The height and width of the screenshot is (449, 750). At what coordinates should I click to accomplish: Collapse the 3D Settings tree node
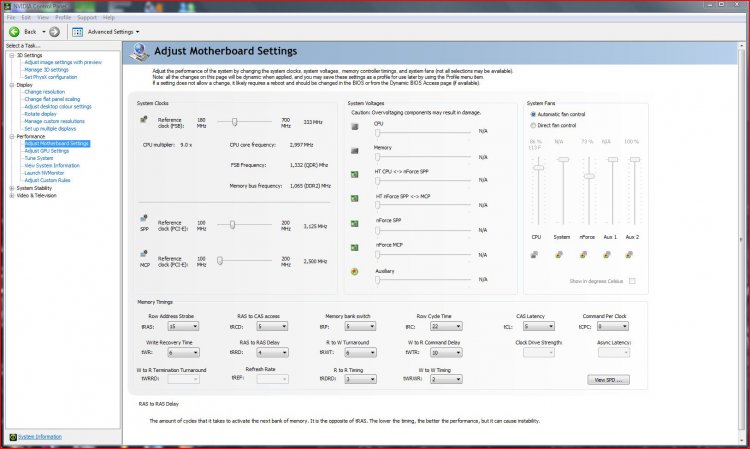click(x=11, y=55)
